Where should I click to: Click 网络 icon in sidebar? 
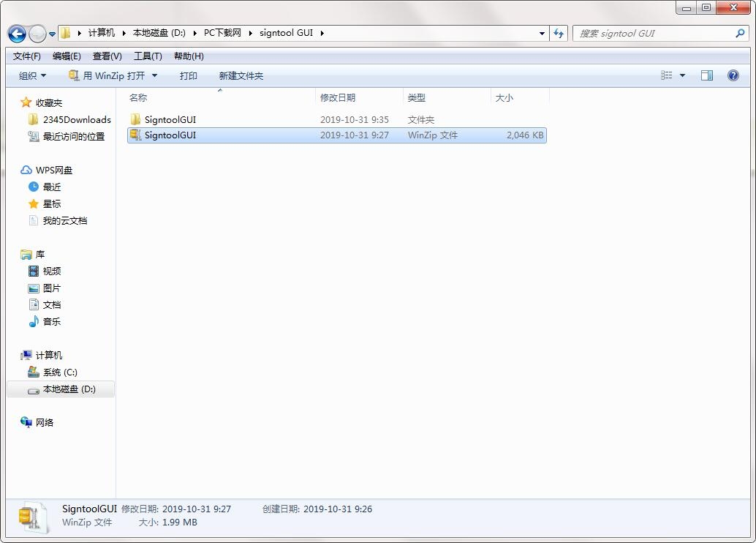pyautogui.click(x=26, y=422)
